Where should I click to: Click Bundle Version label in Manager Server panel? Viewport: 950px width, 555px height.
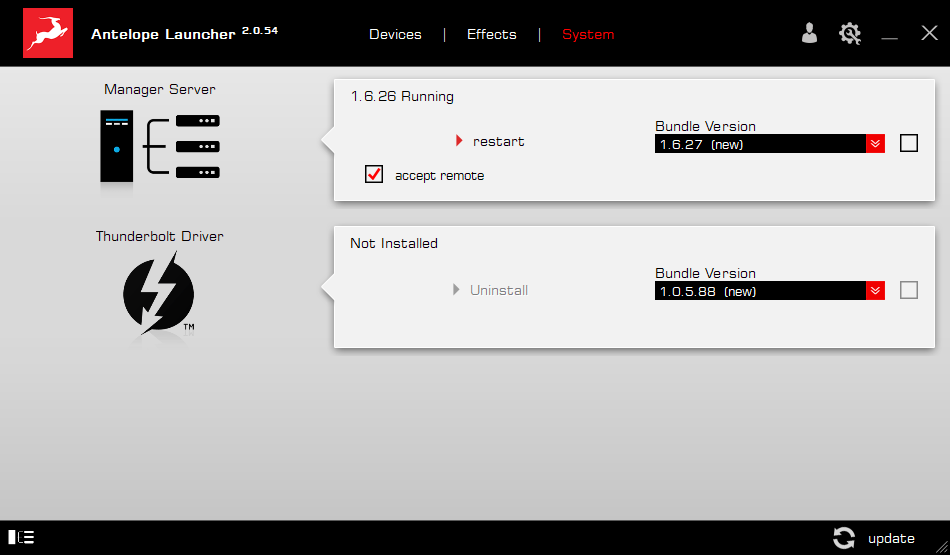point(705,126)
